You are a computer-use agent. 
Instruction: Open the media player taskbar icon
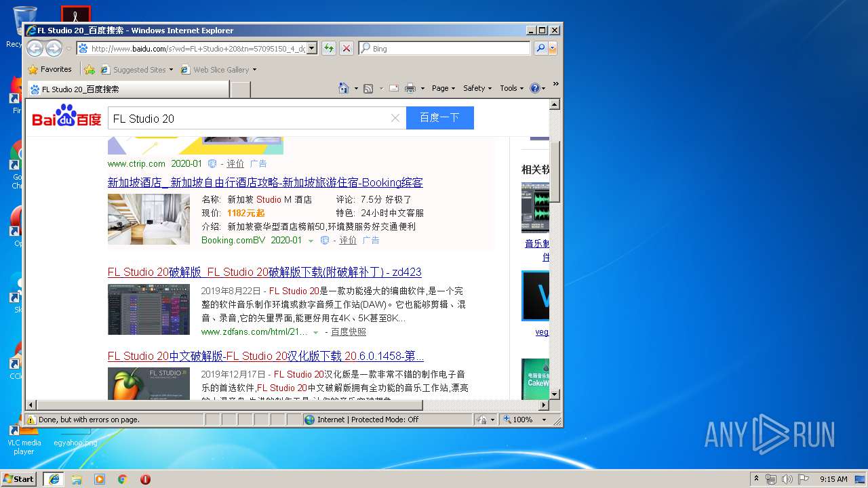(100, 479)
